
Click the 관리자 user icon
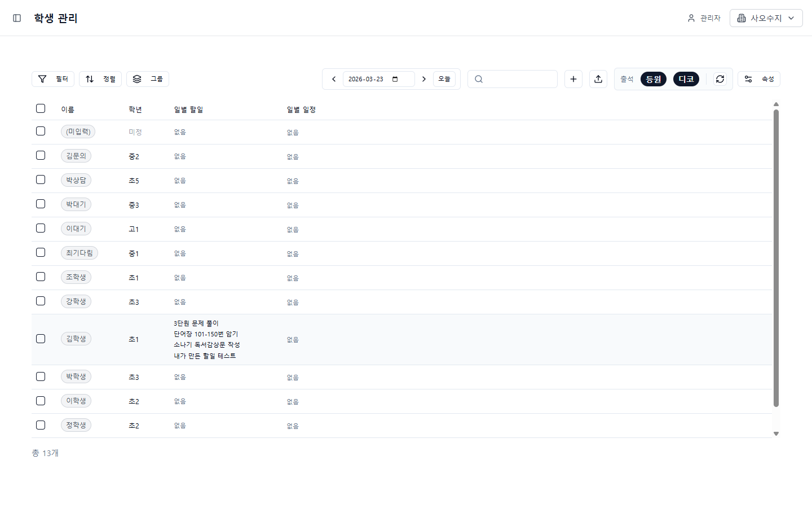691,18
